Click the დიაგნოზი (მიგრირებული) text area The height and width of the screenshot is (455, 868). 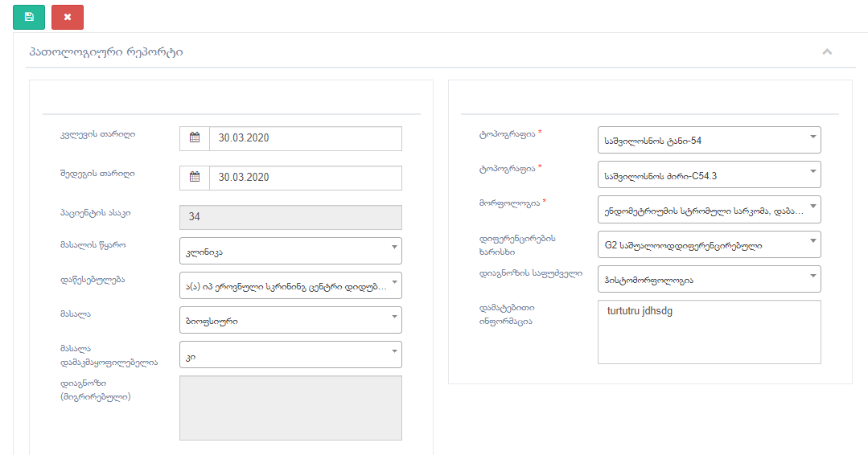coord(290,408)
